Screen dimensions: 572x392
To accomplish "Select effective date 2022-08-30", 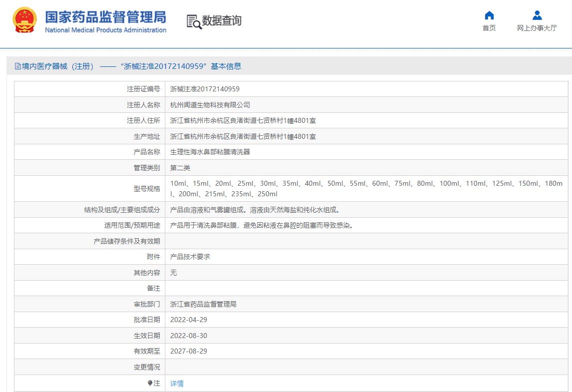I will (x=189, y=336).
